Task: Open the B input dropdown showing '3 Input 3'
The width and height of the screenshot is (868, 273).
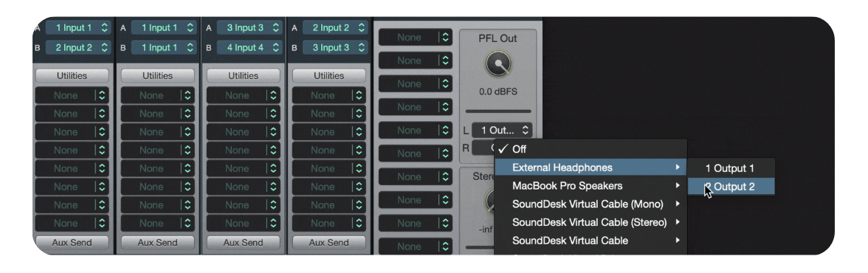Action: click(335, 48)
